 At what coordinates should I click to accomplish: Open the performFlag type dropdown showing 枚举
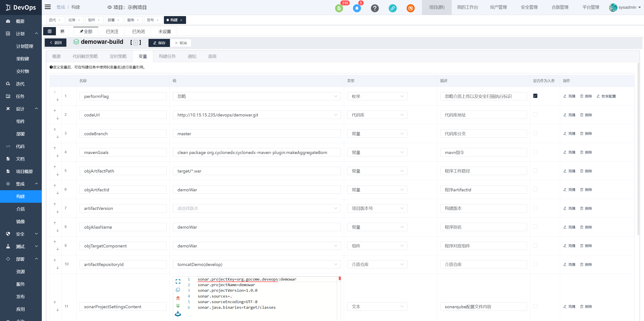coord(377,96)
